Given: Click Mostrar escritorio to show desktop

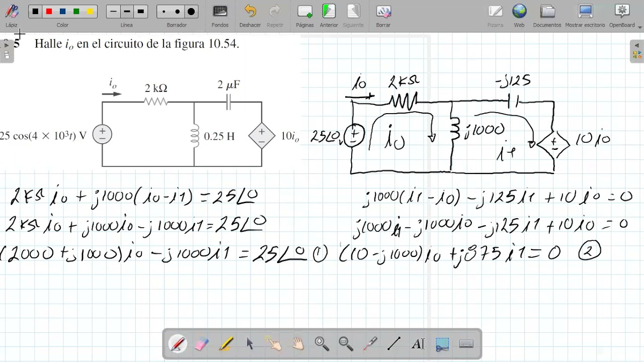Looking at the screenshot, I should (x=585, y=15).
